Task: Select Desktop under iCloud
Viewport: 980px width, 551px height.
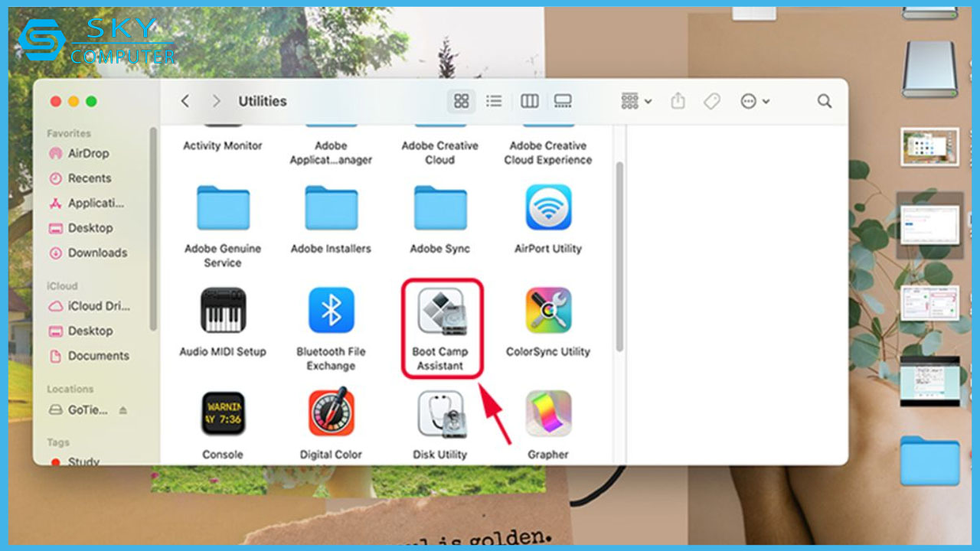Action: (x=90, y=331)
